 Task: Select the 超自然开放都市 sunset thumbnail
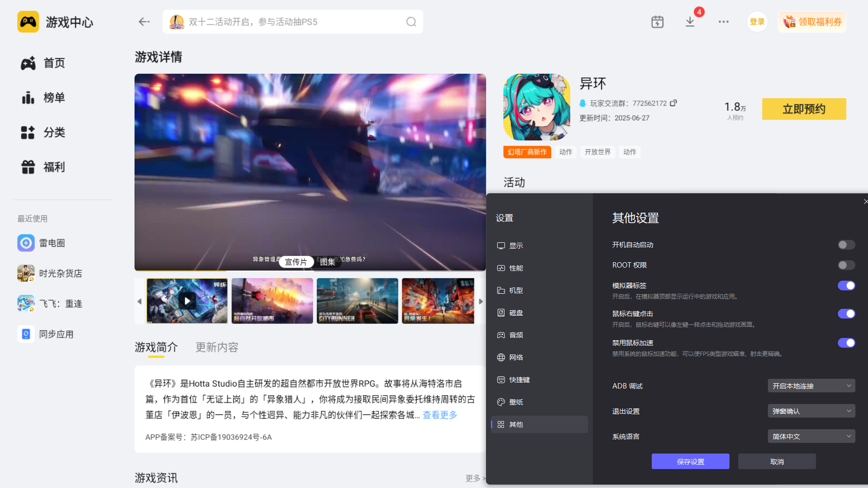pyautogui.click(x=272, y=301)
